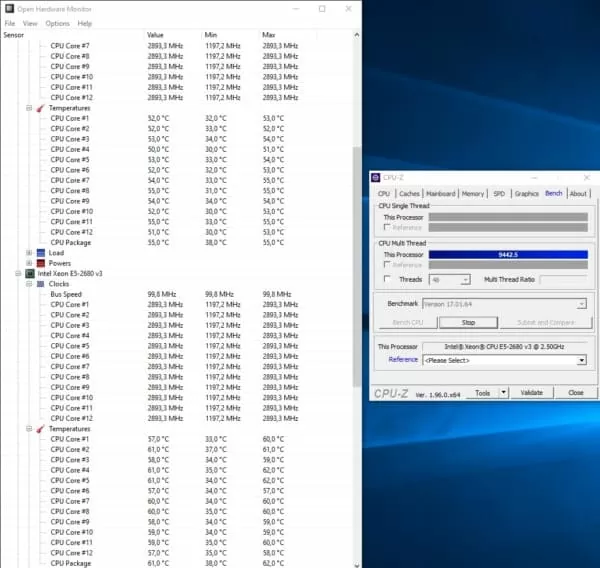Open the Options menu in Open Hardware Monitor
Viewport: 600px width, 568px height.
click(x=57, y=23)
